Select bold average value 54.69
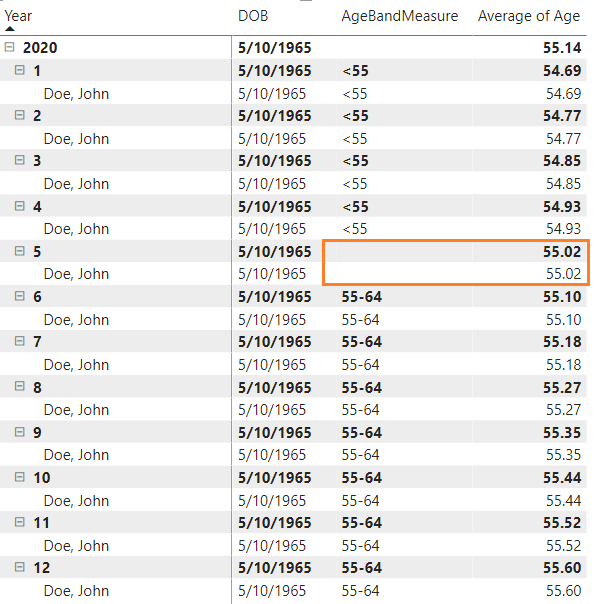The width and height of the screenshot is (599, 604). click(x=562, y=70)
